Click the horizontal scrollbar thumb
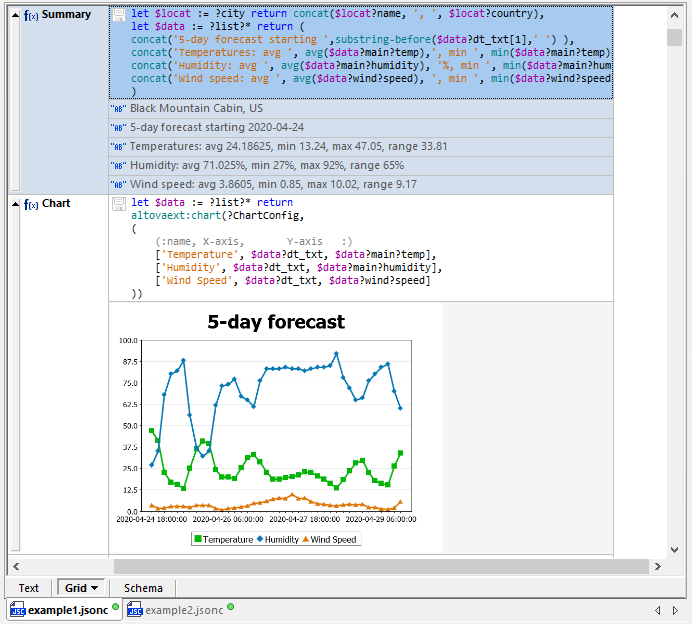 click(380, 566)
